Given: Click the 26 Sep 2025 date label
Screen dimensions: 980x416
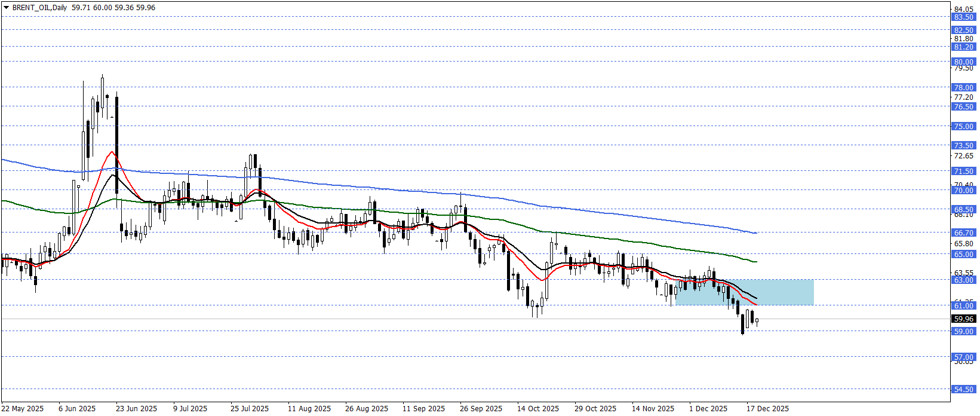Looking at the screenshot, I should tap(481, 409).
